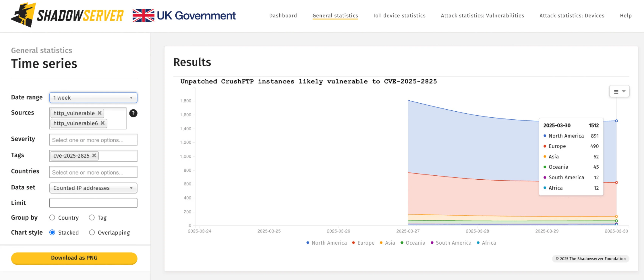Remove the http_vulnerable6 source tag
The height and width of the screenshot is (280, 644).
click(x=103, y=123)
